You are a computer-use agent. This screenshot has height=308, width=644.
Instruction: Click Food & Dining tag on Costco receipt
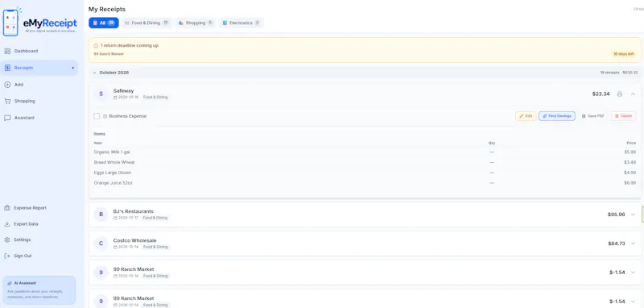pyautogui.click(x=155, y=248)
